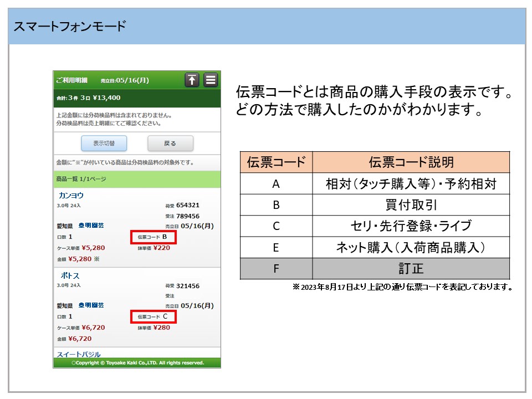The image size is (532, 399).
Task: Click the ご利用明細 header title
Action: (x=71, y=80)
